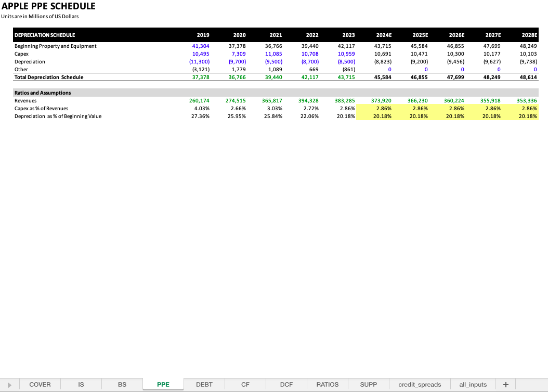
Task: Select 2019 capex cell 10,495
Action: 201,54
